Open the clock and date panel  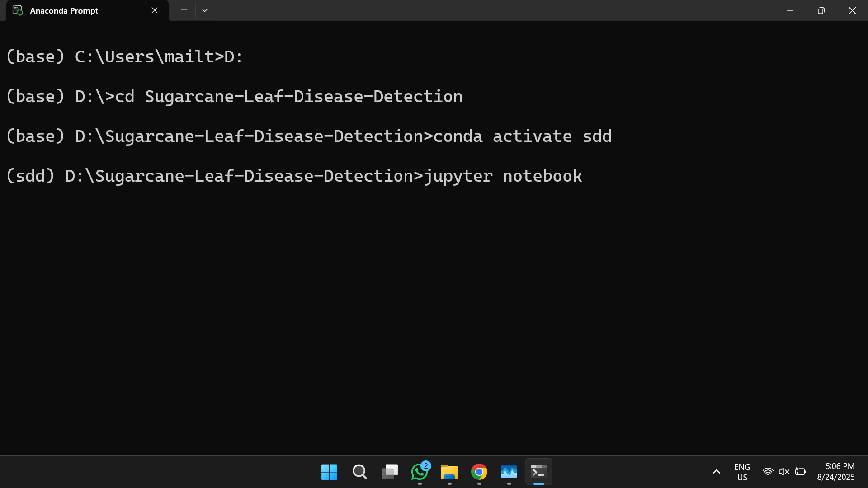click(x=836, y=472)
